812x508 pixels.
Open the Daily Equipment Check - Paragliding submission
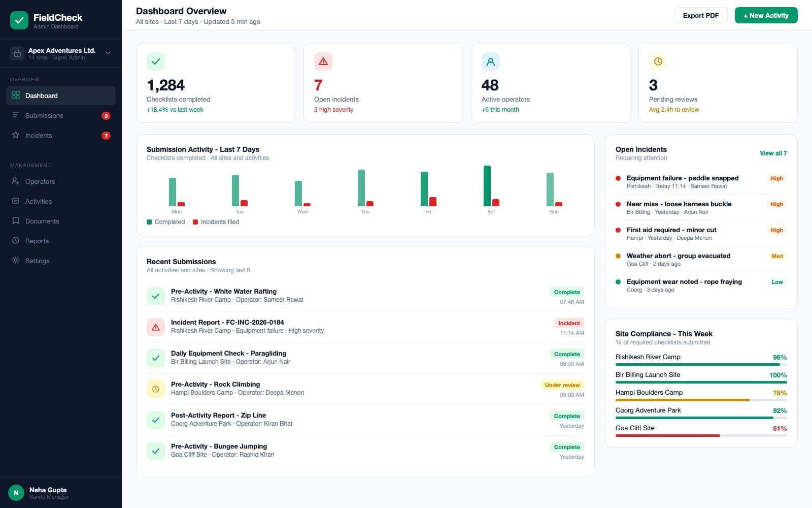(365, 358)
